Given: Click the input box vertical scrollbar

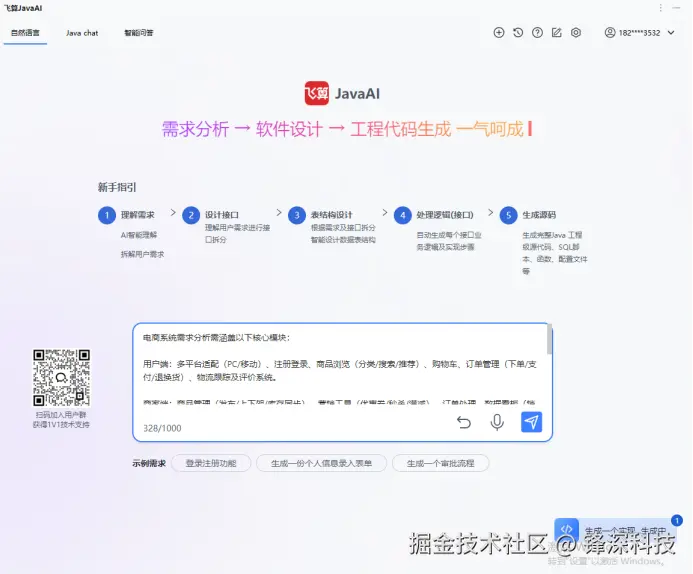Looking at the screenshot, I should coord(549,339).
